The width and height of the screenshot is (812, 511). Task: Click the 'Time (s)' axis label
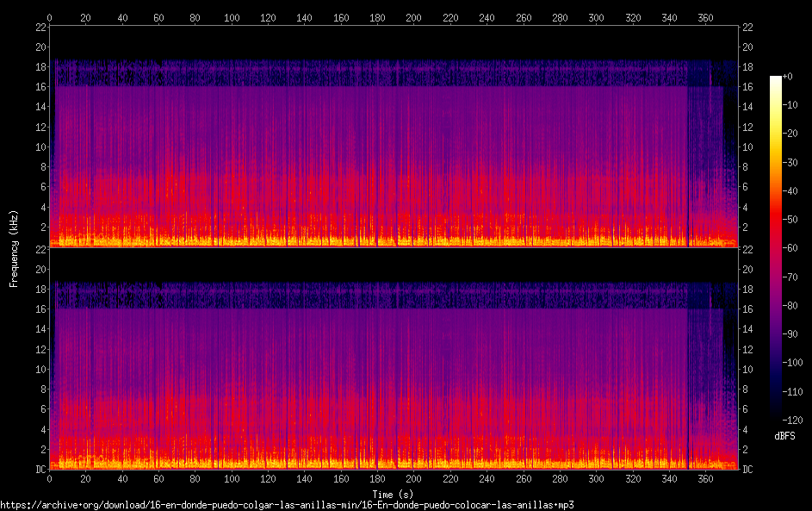coord(393,495)
